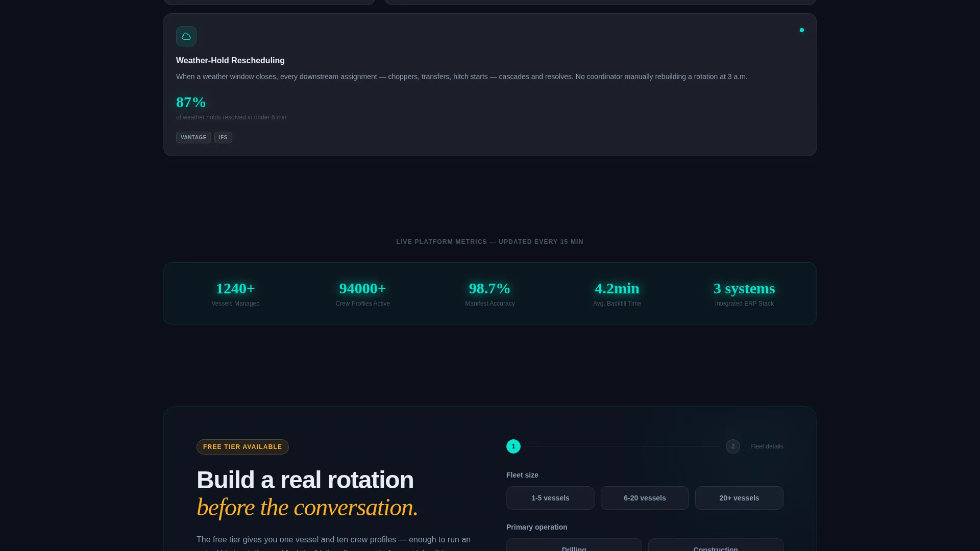Click 'of weather holds resolved in under 6 min'
The image size is (980, 551).
231,117
